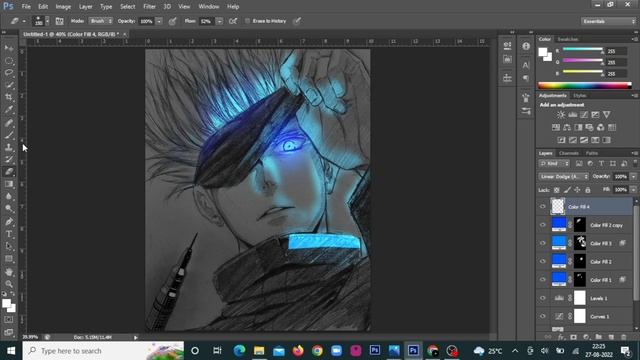Open the layer filter Kind dropdown
Image resolution: width=640 pixels, height=360 pixels.
click(x=554, y=164)
